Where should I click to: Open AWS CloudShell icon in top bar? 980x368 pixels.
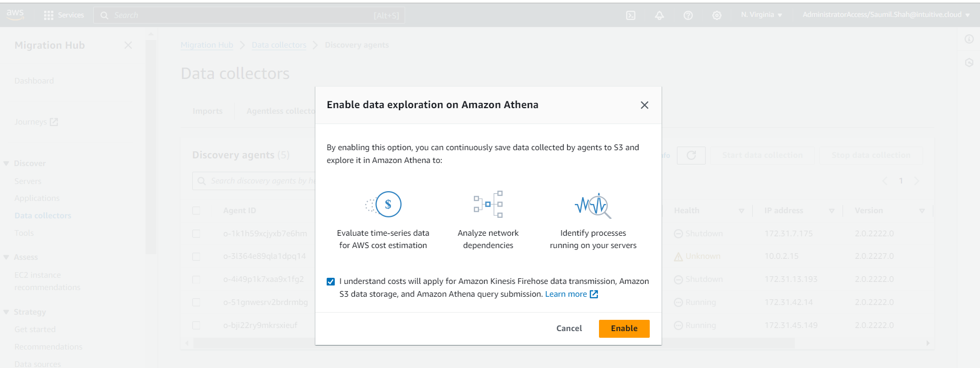coord(631,15)
